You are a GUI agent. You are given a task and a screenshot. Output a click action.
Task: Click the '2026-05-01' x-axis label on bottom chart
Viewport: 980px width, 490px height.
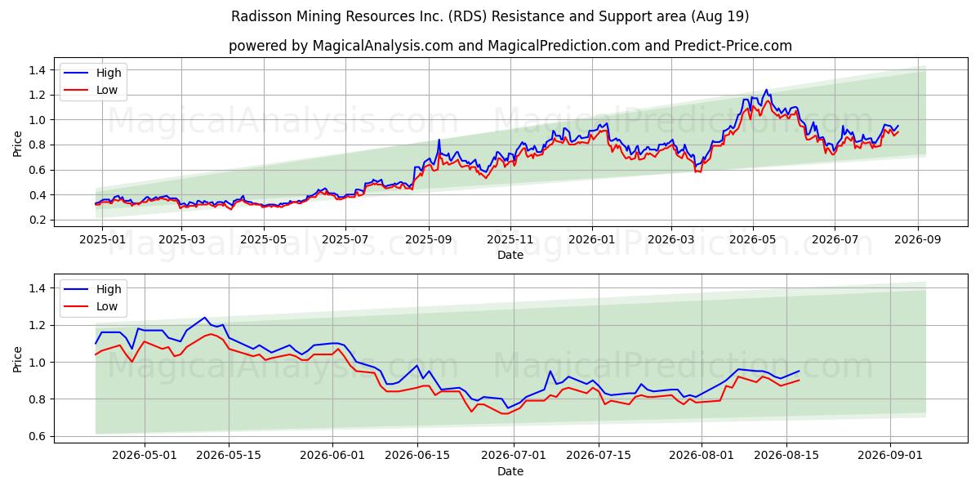(x=145, y=457)
